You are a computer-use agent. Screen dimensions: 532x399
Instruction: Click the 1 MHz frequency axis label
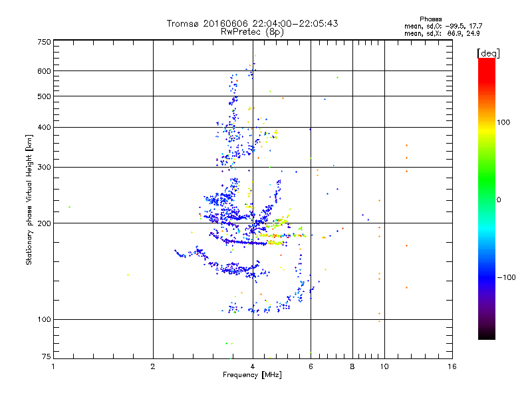pos(53,366)
